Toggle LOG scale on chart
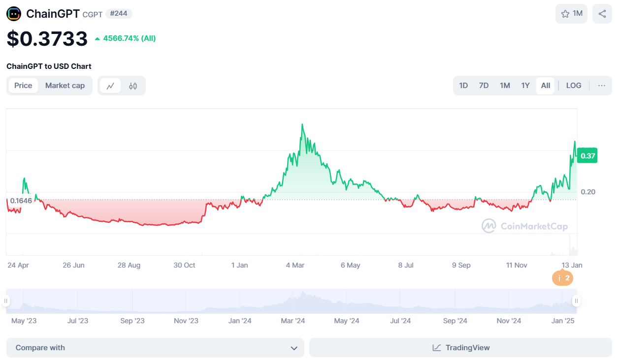The height and width of the screenshot is (364, 620). (574, 86)
